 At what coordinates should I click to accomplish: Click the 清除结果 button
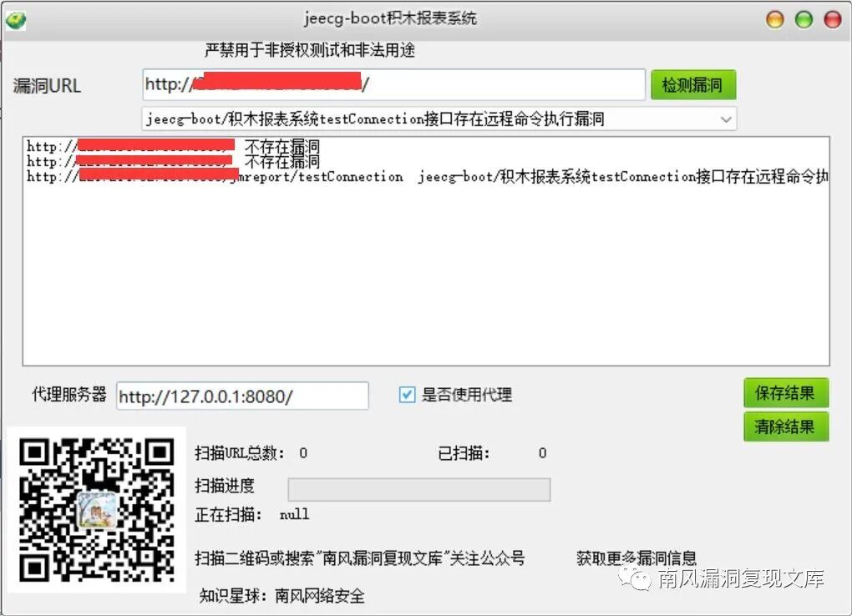[786, 427]
